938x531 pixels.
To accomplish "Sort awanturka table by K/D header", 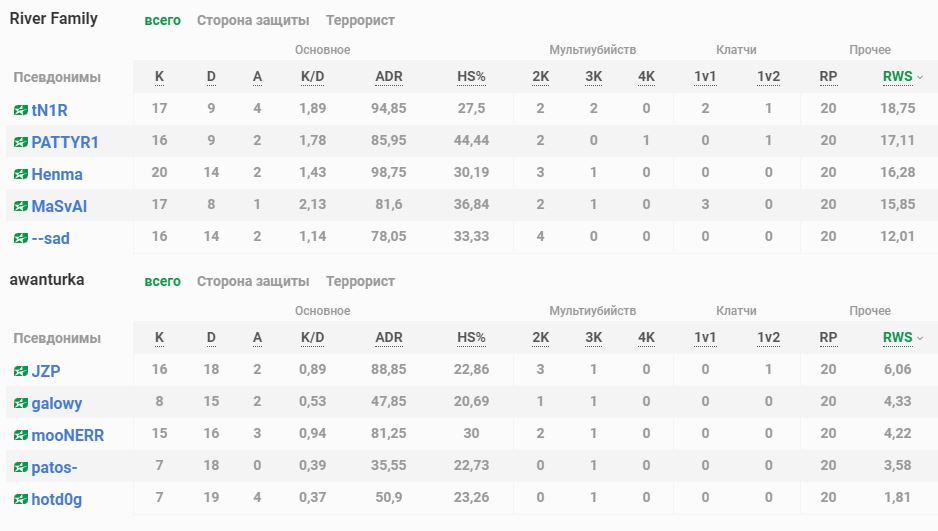I will pyautogui.click(x=313, y=338).
